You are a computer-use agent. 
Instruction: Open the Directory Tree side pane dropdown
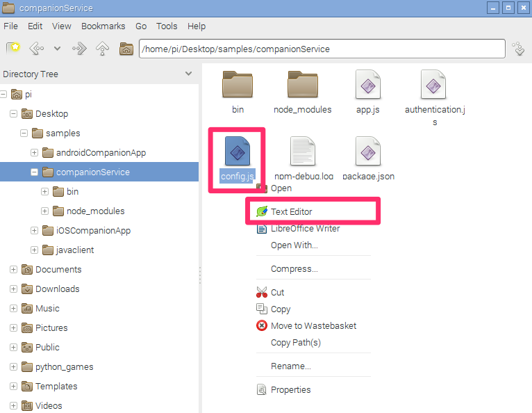[189, 74]
